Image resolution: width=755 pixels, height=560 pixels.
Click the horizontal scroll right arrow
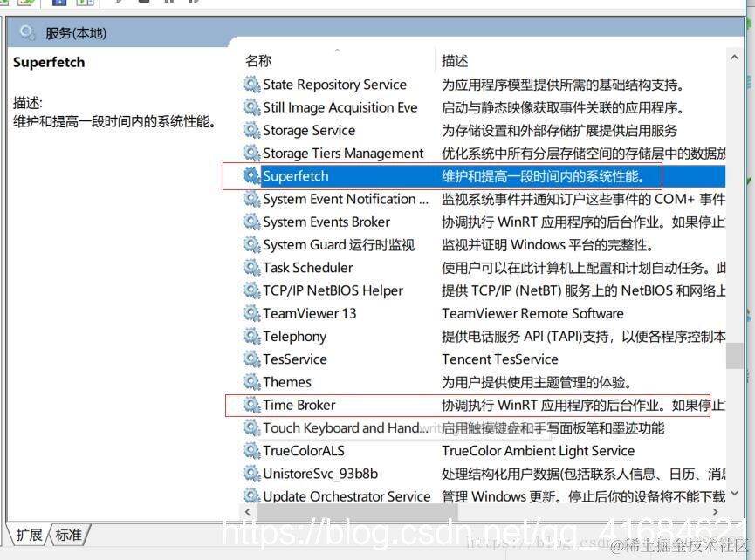716,512
